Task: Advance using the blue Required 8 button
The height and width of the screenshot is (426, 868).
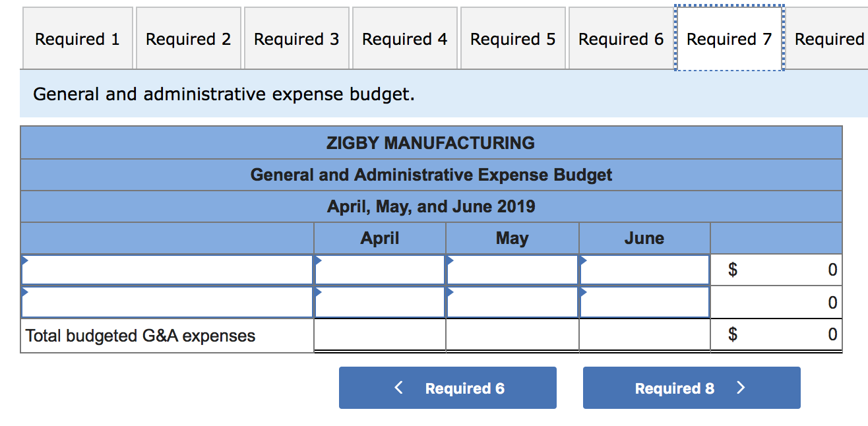Action: [692, 388]
